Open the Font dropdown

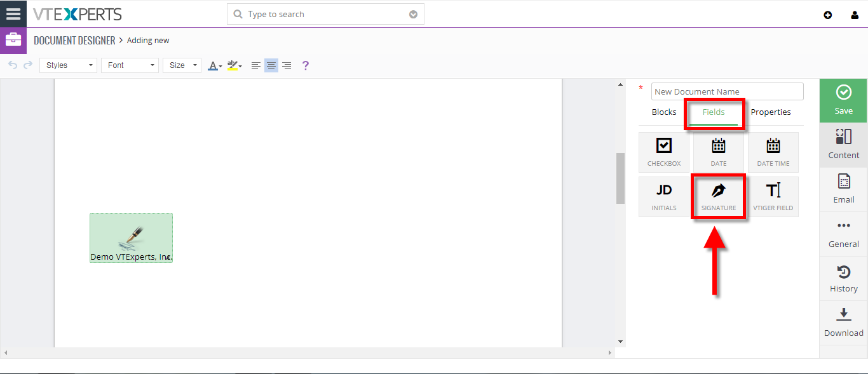pos(130,65)
